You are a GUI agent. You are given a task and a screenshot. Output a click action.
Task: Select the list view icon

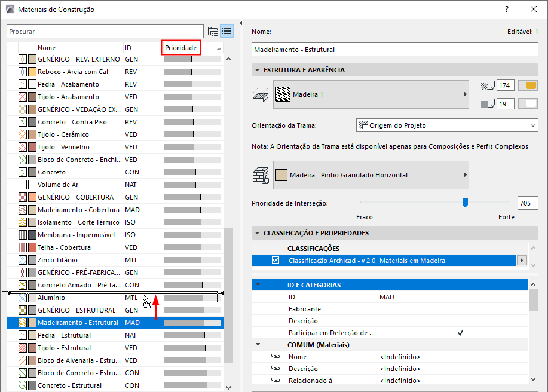tap(226, 32)
